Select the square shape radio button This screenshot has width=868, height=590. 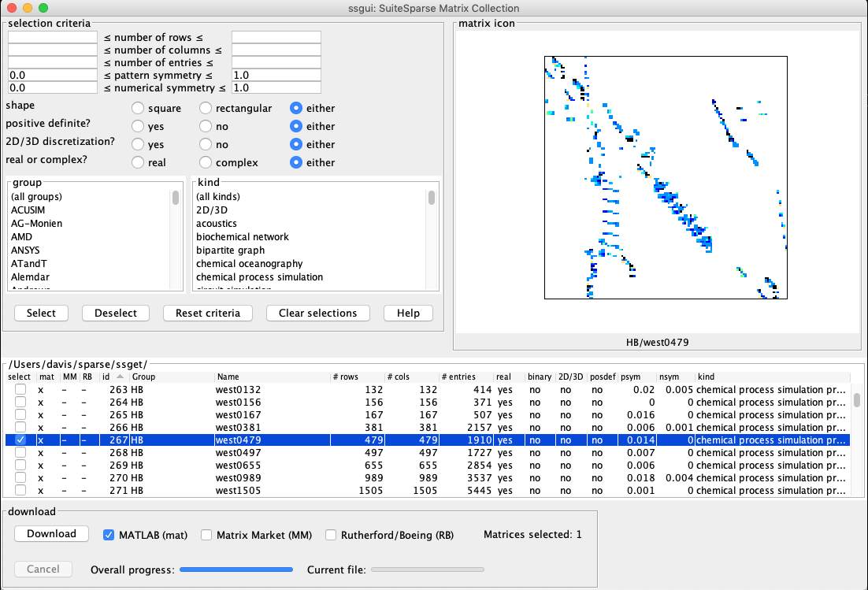(138, 109)
